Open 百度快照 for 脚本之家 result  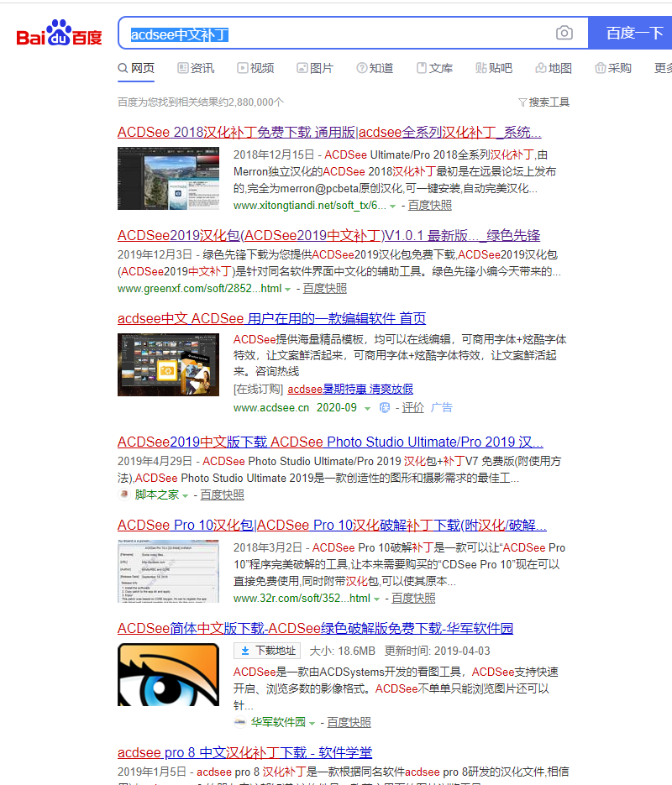coord(222,495)
